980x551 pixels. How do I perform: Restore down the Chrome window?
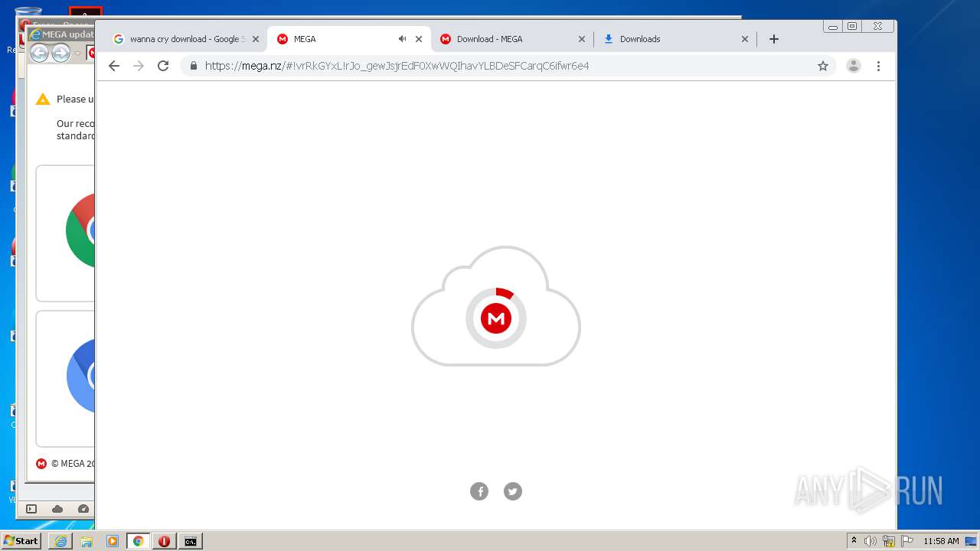coord(852,27)
